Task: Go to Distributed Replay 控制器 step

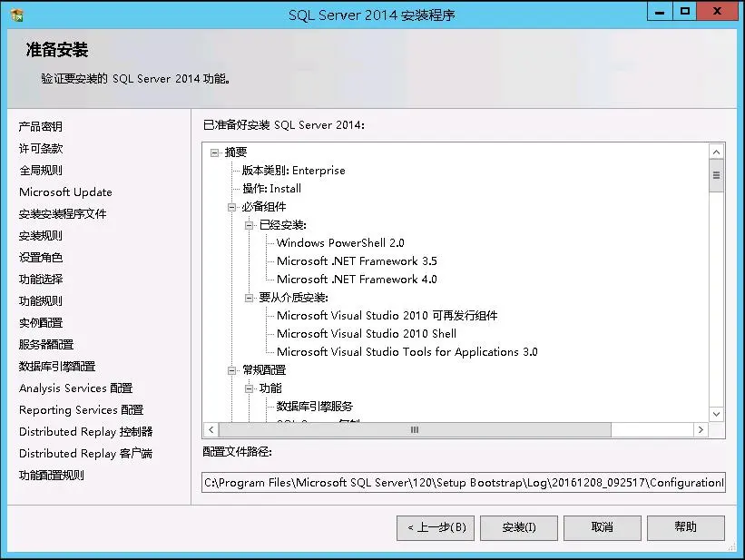Action: pos(85,432)
